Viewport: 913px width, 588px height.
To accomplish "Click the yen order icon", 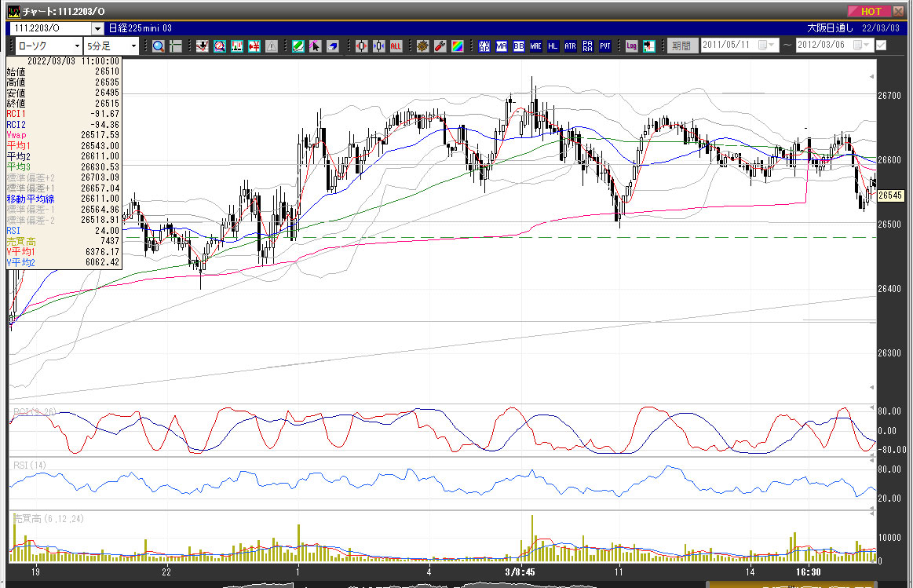I will 254,46.
